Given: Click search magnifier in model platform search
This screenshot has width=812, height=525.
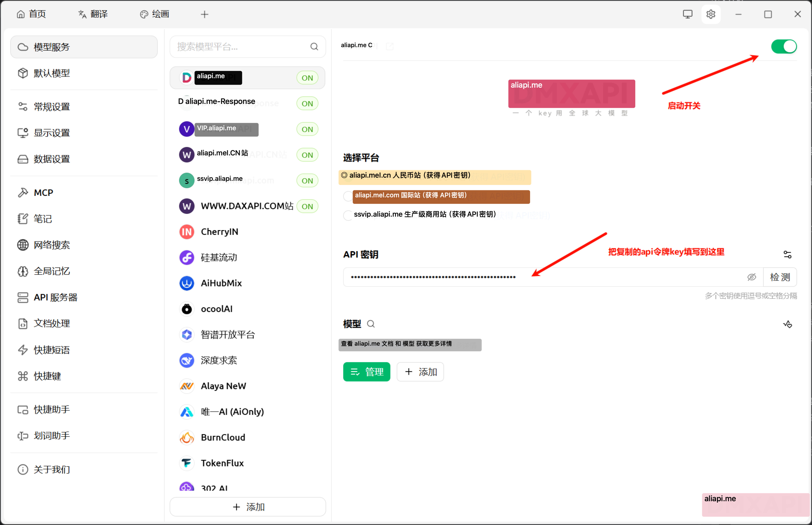Looking at the screenshot, I should 314,47.
